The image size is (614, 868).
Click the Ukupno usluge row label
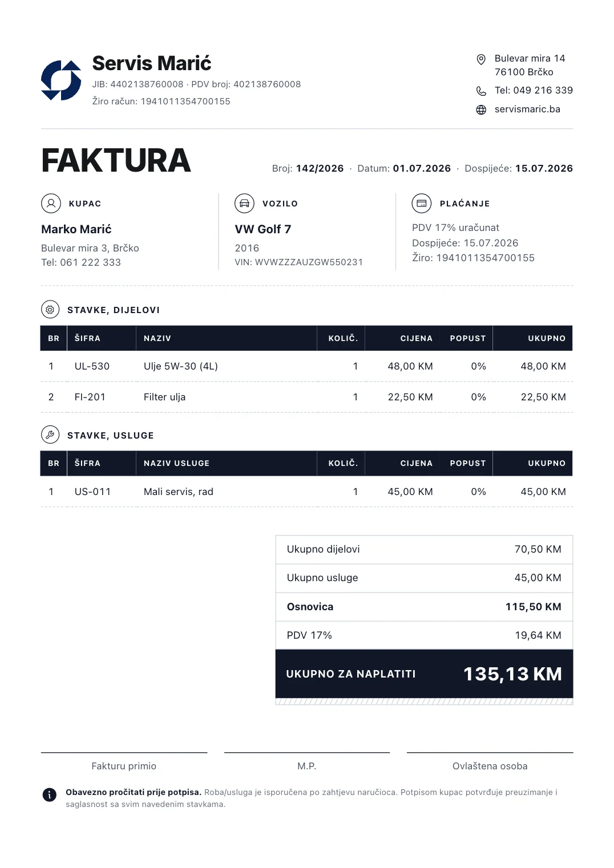322,578
